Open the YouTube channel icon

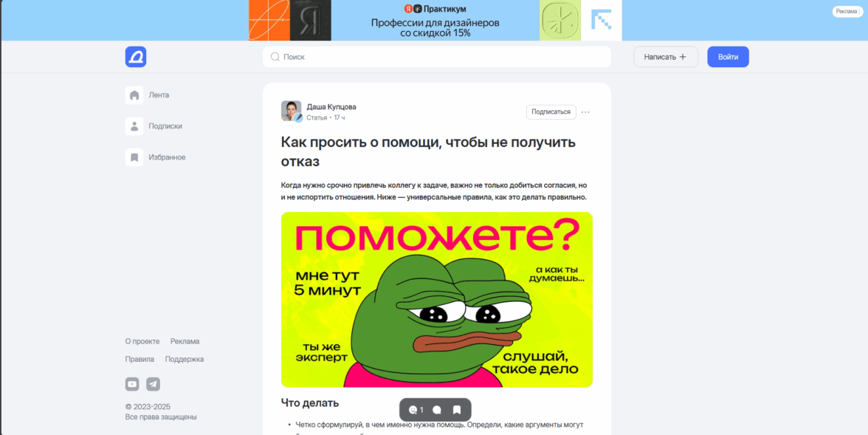[131, 384]
